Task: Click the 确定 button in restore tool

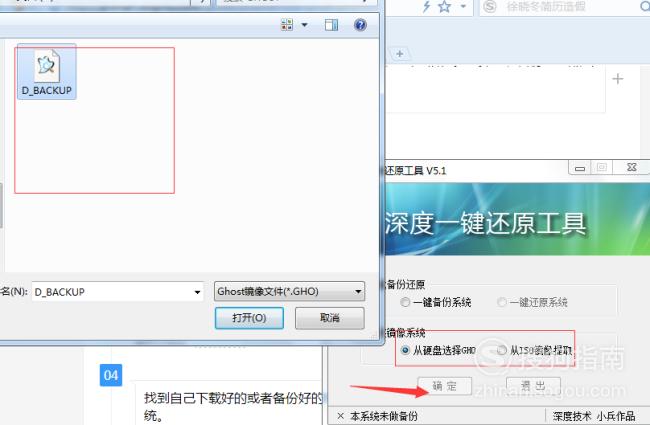Action: (x=444, y=386)
